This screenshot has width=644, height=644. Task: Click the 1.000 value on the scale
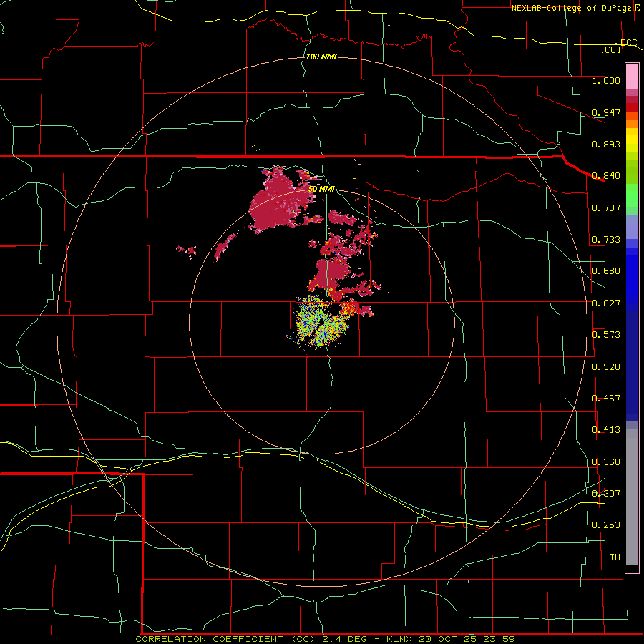[606, 80]
